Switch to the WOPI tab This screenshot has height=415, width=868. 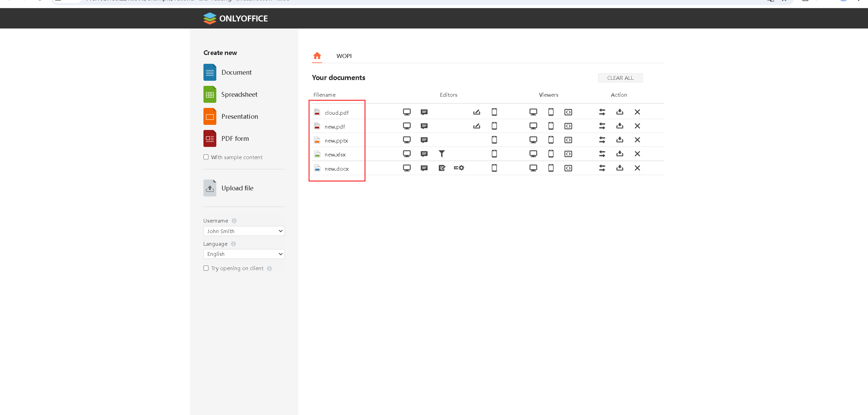coord(344,56)
